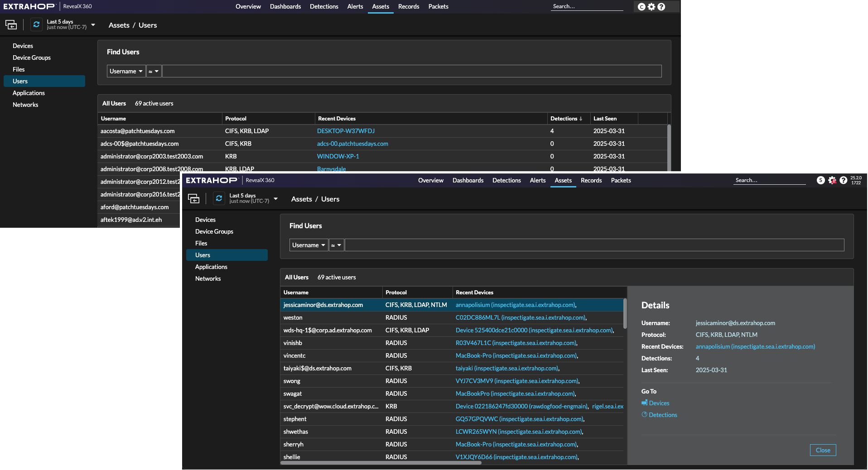Click the ExtraHop logo in the back window
This screenshot has height=470, width=868.
(x=29, y=6)
